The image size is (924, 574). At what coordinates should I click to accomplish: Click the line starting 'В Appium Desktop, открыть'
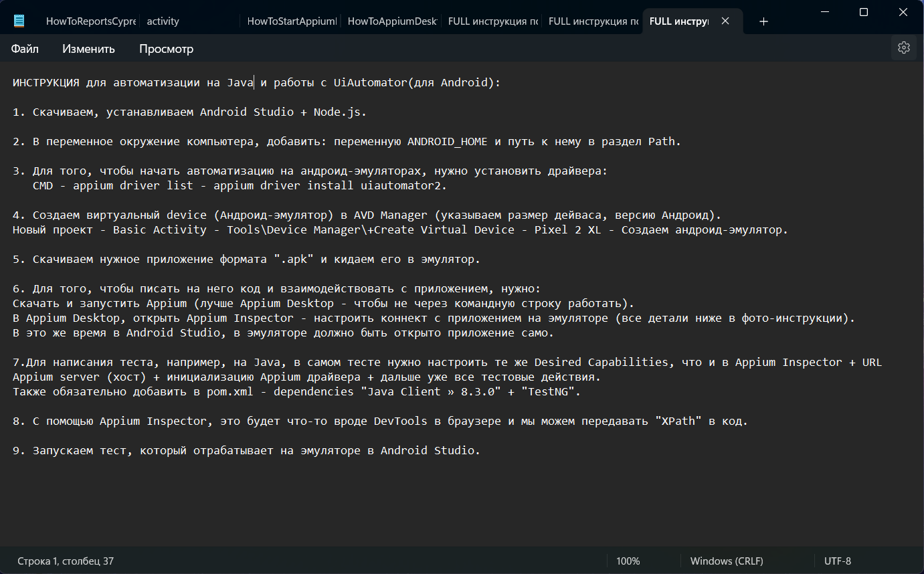coord(434,318)
